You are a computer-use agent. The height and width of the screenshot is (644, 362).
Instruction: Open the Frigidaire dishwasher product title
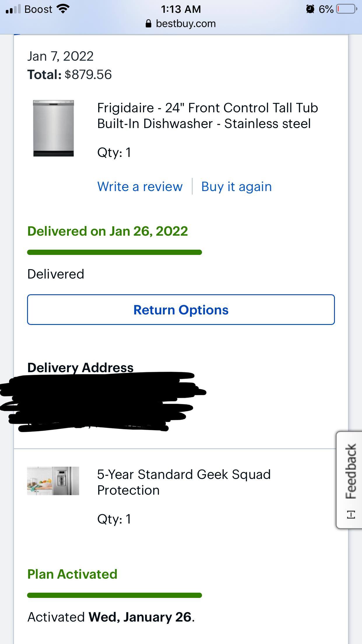click(207, 116)
